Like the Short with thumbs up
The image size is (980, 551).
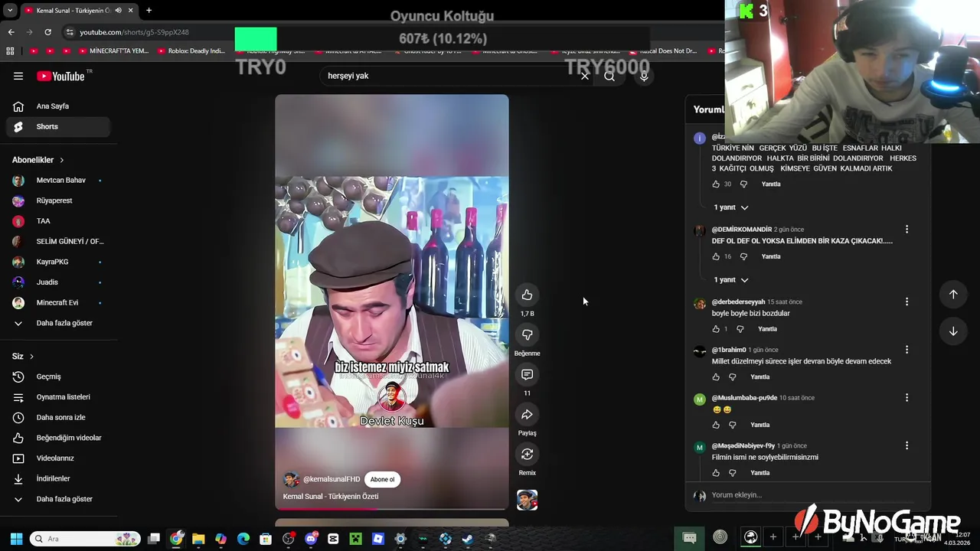click(527, 295)
